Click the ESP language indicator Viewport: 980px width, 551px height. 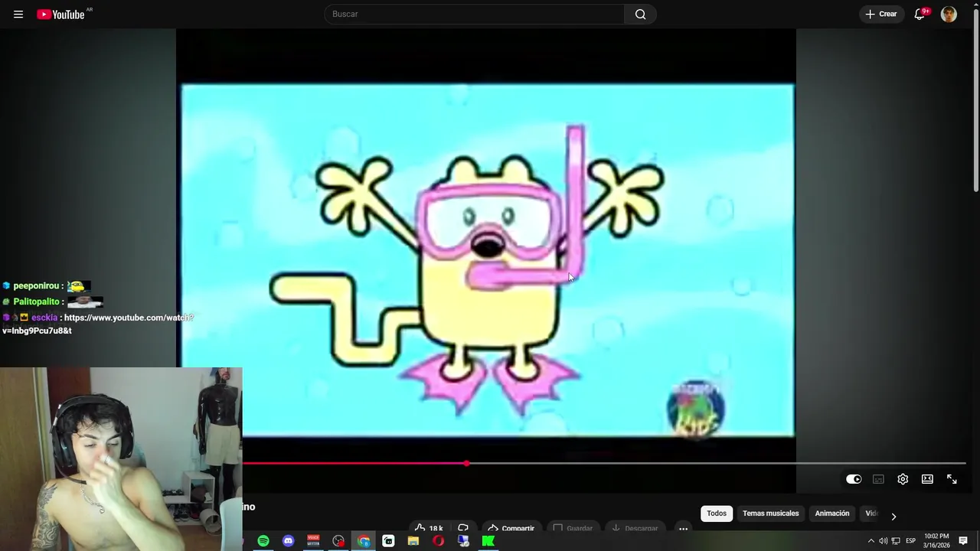(910, 541)
